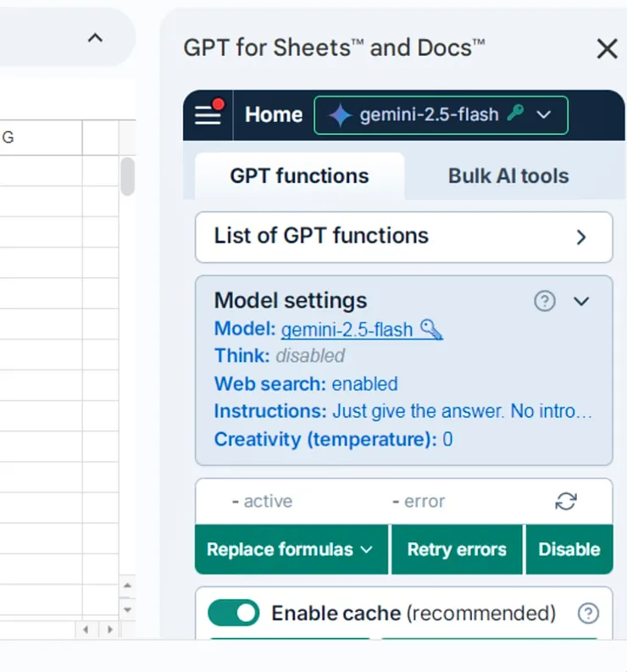Click the sheet scroll up arrow
The width and height of the screenshot is (627, 672).
pos(127,586)
